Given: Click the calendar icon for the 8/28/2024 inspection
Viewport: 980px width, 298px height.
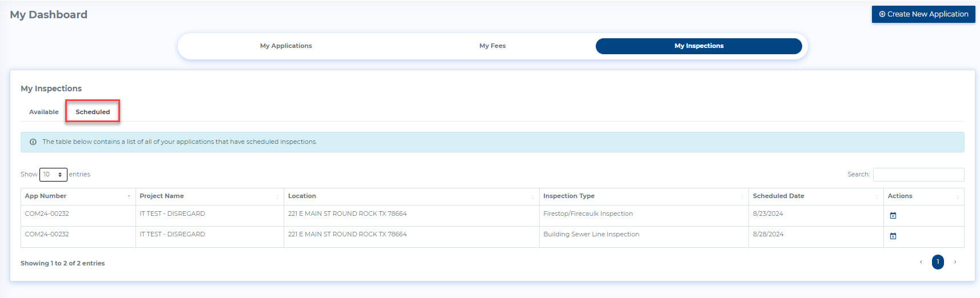Looking at the screenshot, I should coord(893,236).
